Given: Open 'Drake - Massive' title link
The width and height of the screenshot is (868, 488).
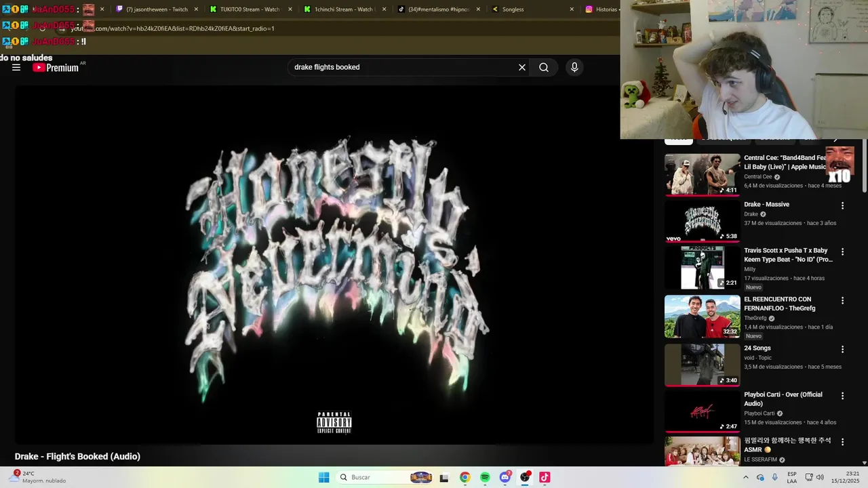Looking at the screenshot, I should (766, 204).
